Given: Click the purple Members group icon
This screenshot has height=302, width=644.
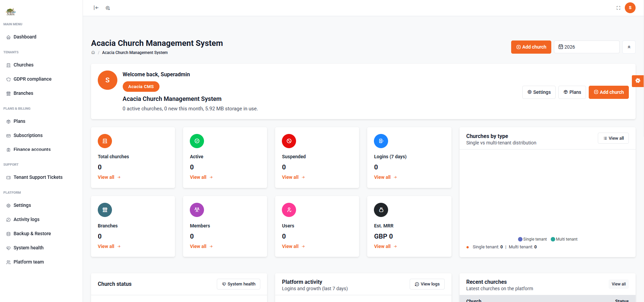Looking at the screenshot, I should coord(197,210).
